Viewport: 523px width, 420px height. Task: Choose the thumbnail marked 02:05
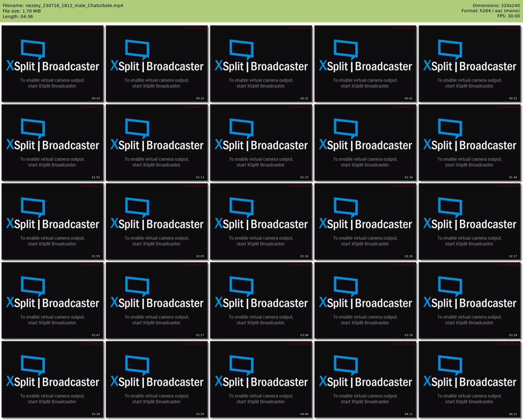(157, 221)
